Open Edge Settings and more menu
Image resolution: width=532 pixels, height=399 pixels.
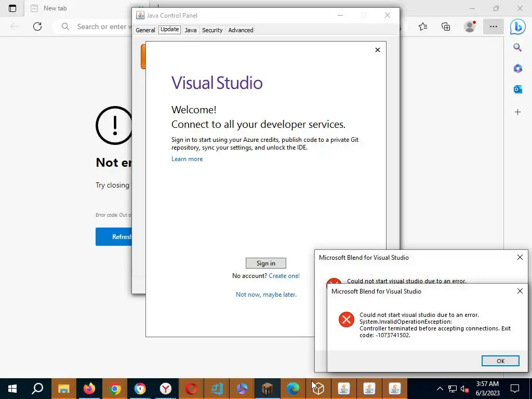(x=494, y=26)
